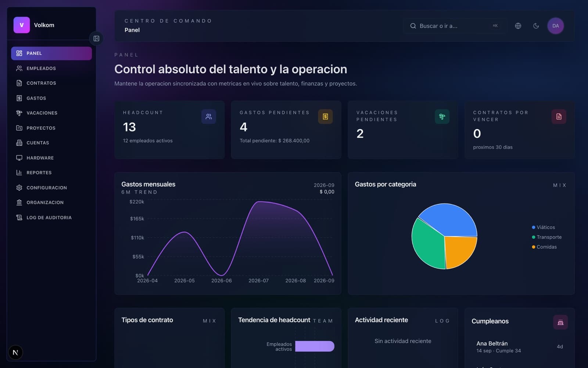Click the Cumpleanos cake icon

(560, 322)
